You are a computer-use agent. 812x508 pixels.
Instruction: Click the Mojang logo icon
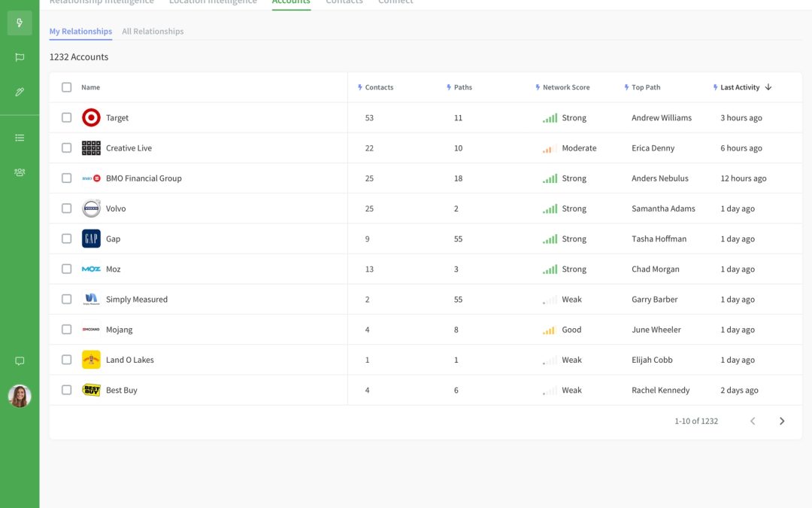click(x=91, y=330)
